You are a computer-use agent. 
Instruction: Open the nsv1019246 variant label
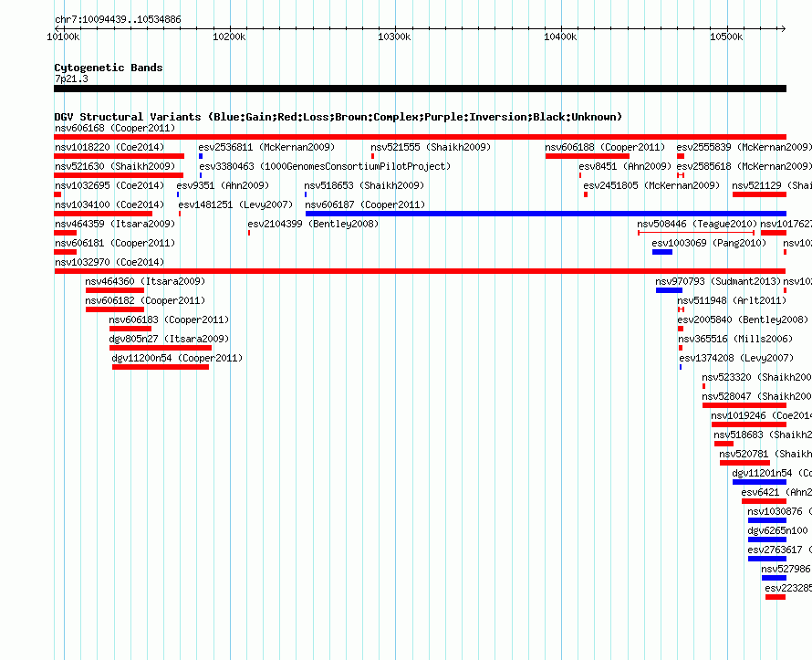point(761,415)
